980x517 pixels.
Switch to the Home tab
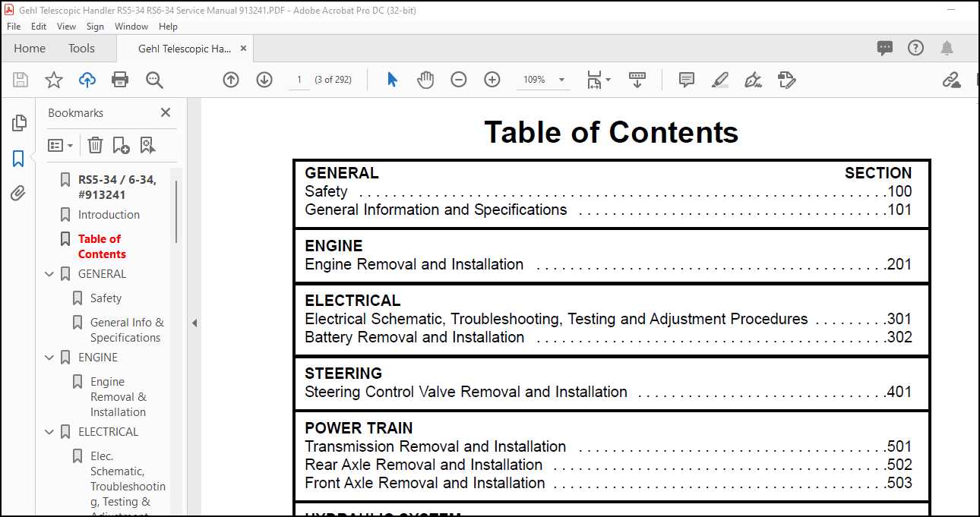pyautogui.click(x=30, y=48)
